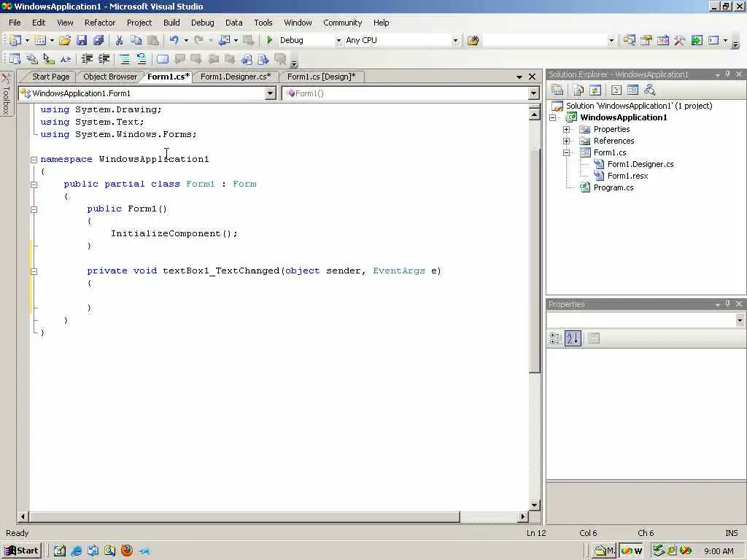Click the horizontal scrollbar right arrow
Viewport: 747px width, 560px height.
coord(522,516)
